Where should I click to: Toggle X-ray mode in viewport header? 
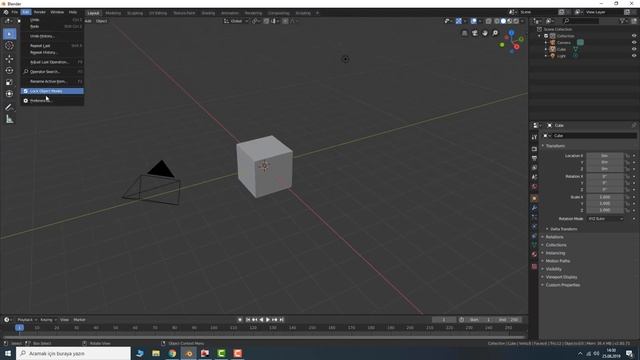click(x=489, y=21)
